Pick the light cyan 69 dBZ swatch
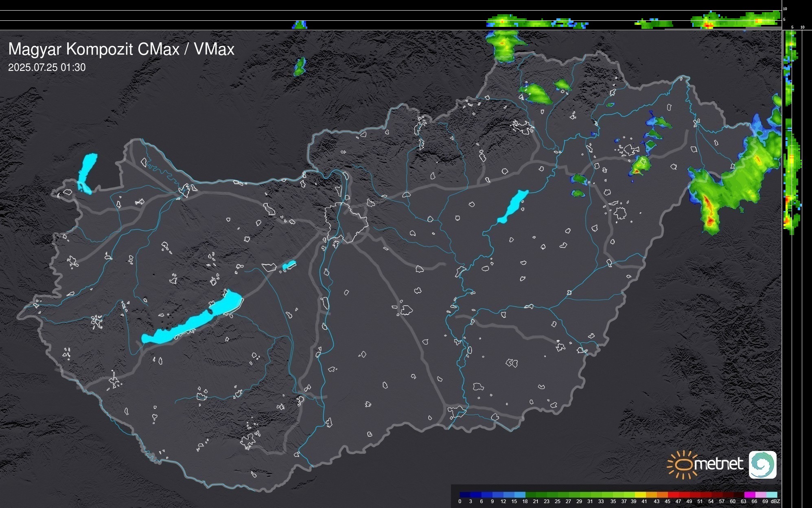Screen dimensions: 812x508 771,495
